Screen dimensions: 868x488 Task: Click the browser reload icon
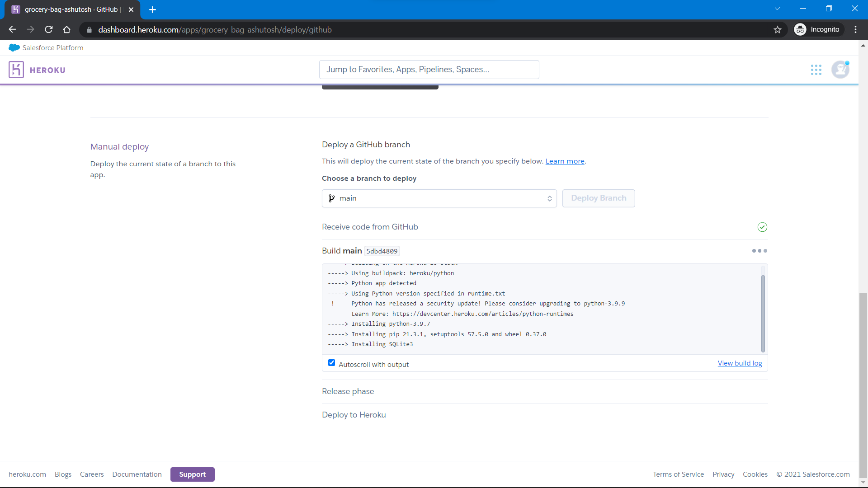[x=49, y=30]
